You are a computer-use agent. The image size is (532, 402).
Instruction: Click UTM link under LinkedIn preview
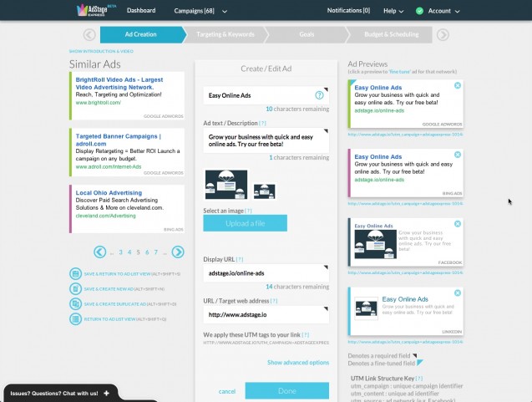tap(405, 342)
